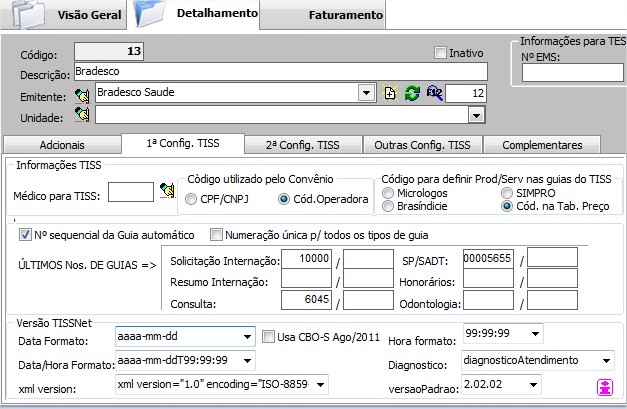Viewport: 627px width, 409px height.
Task: Click the Unidade lookup icon
Action: pyautogui.click(x=85, y=116)
